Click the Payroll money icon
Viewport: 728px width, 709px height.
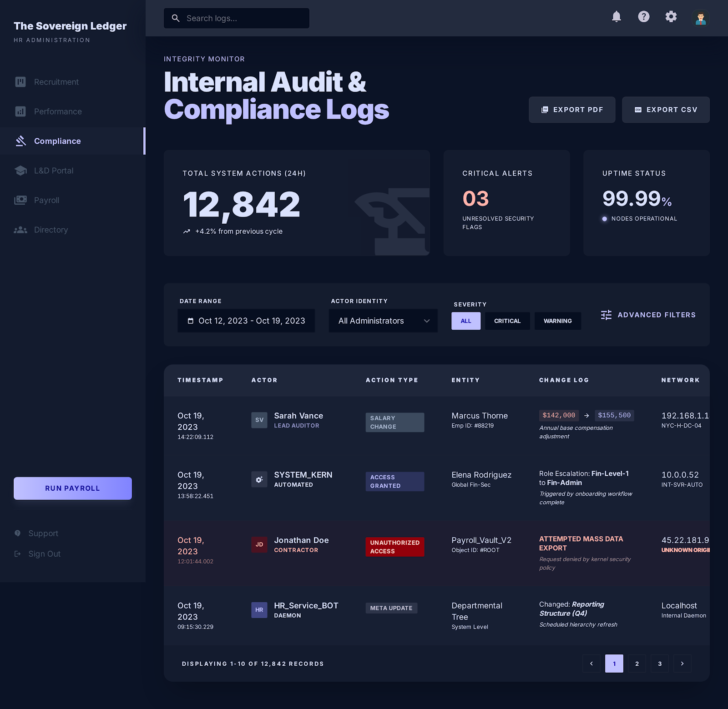click(x=20, y=200)
